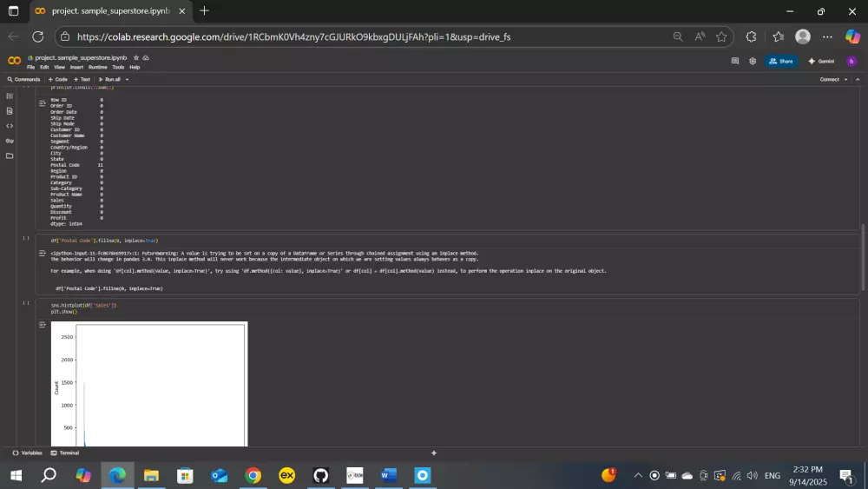Click into the df['Postal Code'].fillna code line
The width and height of the screenshot is (868, 489).
tap(104, 241)
